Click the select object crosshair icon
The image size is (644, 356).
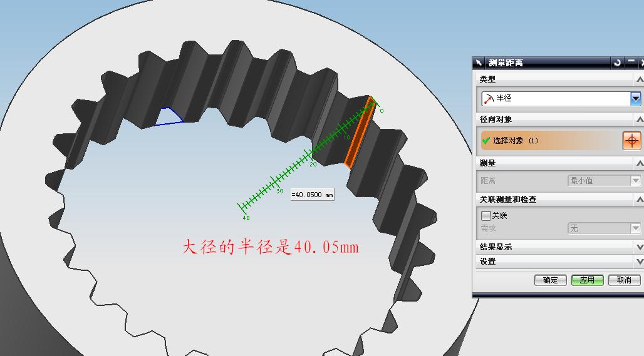click(631, 141)
